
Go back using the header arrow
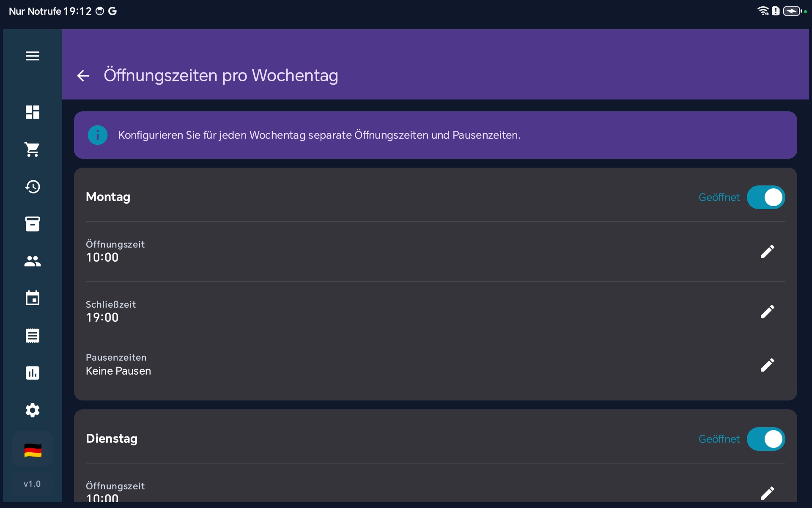83,76
